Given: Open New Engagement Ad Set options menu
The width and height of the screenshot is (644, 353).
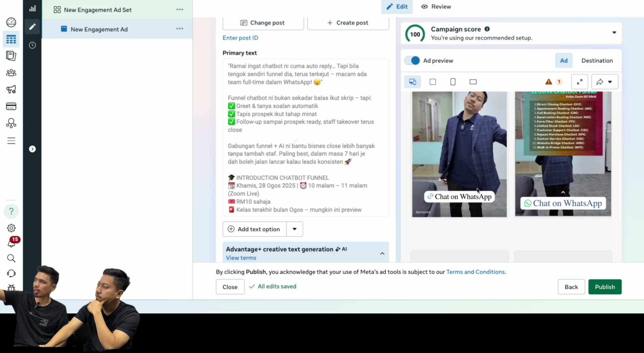Looking at the screenshot, I should point(180,9).
